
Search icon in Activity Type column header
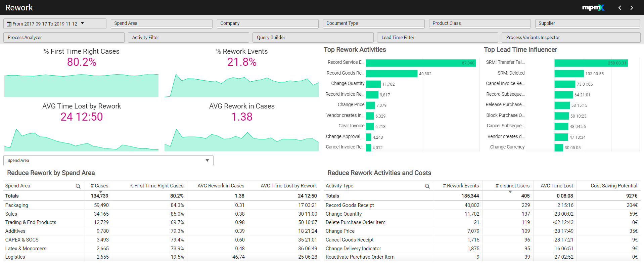[x=427, y=186]
